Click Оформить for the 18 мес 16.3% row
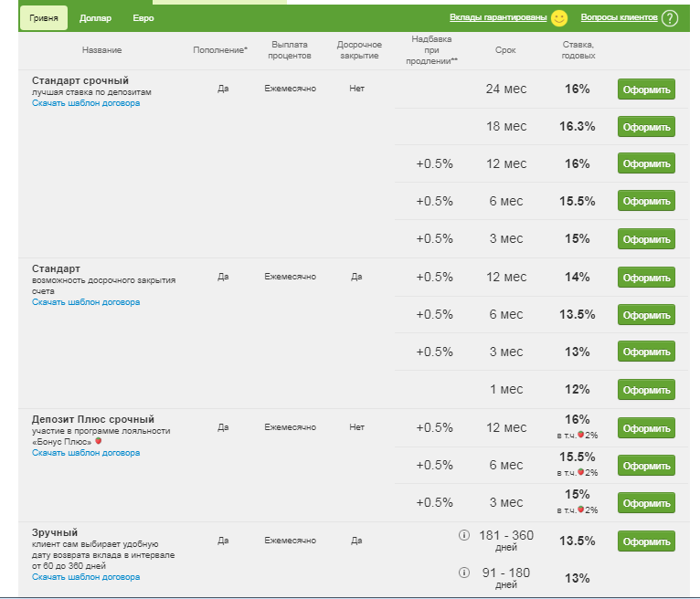Image resolution: width=700 pixels, height=599 pixels. [x=646, y=127]
